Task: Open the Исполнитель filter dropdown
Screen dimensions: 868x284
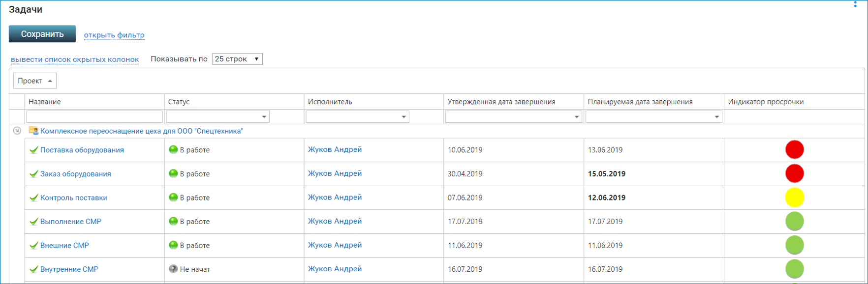Action: [x=357, y=116]
